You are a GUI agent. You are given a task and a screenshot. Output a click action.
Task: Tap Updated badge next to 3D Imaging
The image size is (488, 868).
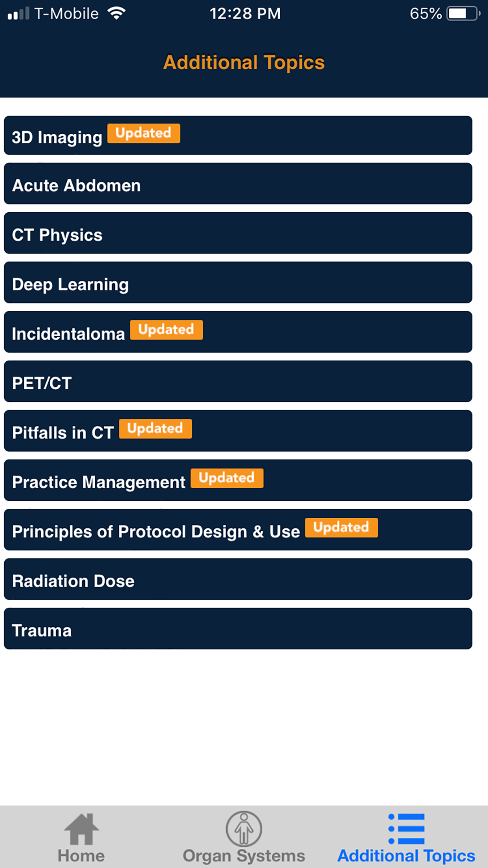(x=144, y=133)
